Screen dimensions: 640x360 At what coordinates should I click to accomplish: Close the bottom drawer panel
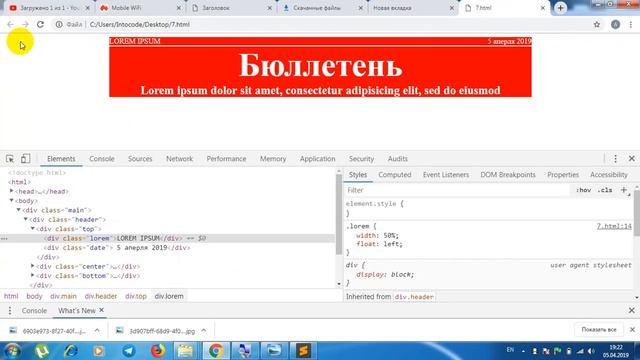[x=631, y=311]
